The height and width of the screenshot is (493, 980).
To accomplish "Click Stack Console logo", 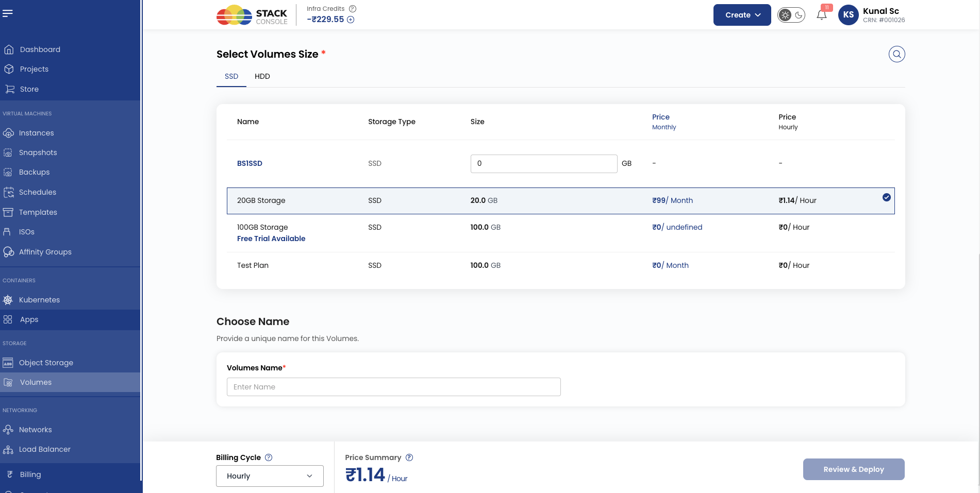I will (252, 15).
